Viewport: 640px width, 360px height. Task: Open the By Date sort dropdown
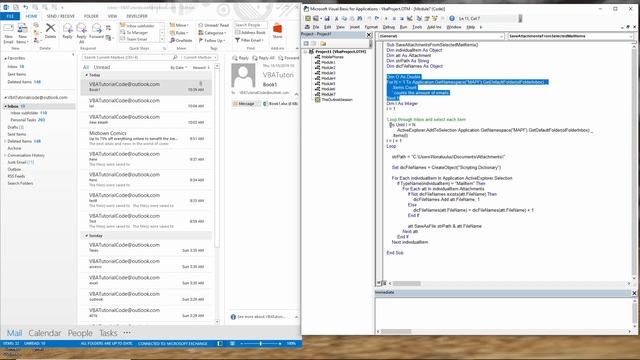[179, 67]
